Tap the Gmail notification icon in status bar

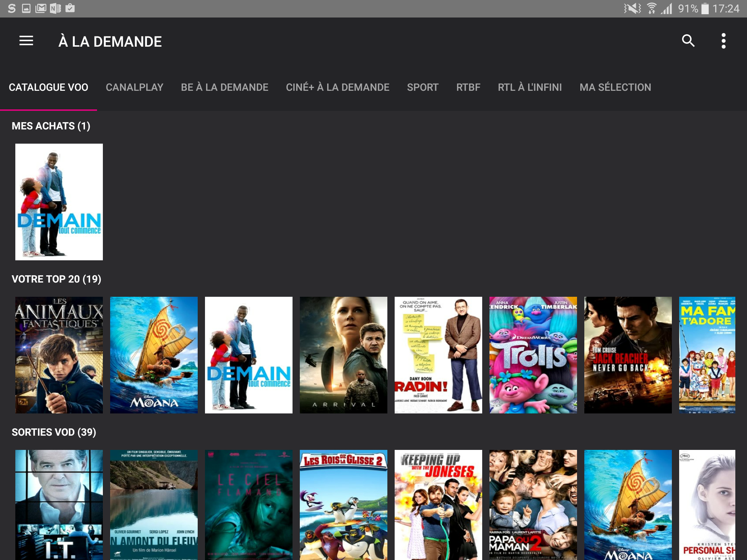click(40, 8)
